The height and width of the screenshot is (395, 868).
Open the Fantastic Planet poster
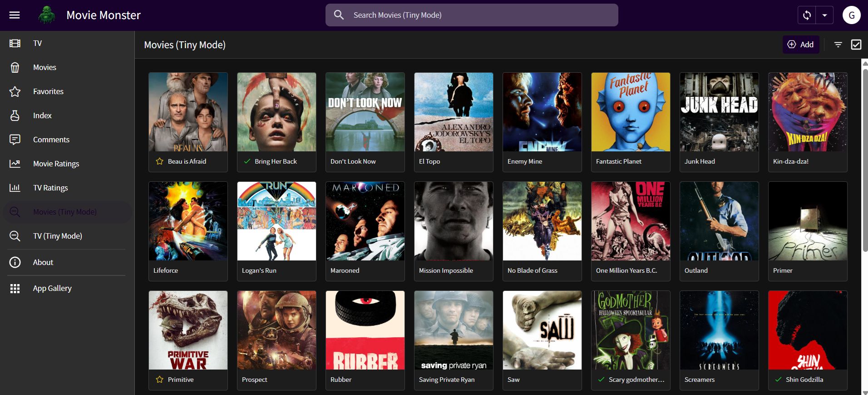tap(631, 112)
